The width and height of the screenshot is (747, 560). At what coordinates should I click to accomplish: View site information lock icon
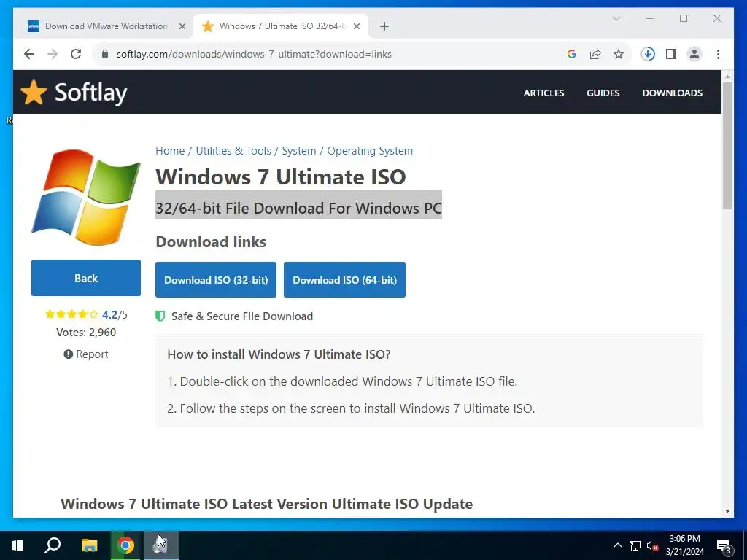[105, 54]
